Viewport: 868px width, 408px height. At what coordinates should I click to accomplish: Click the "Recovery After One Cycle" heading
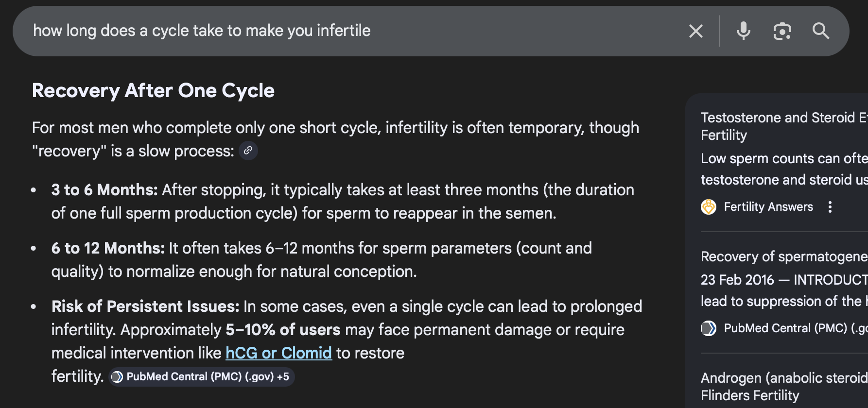click(153, 91)
